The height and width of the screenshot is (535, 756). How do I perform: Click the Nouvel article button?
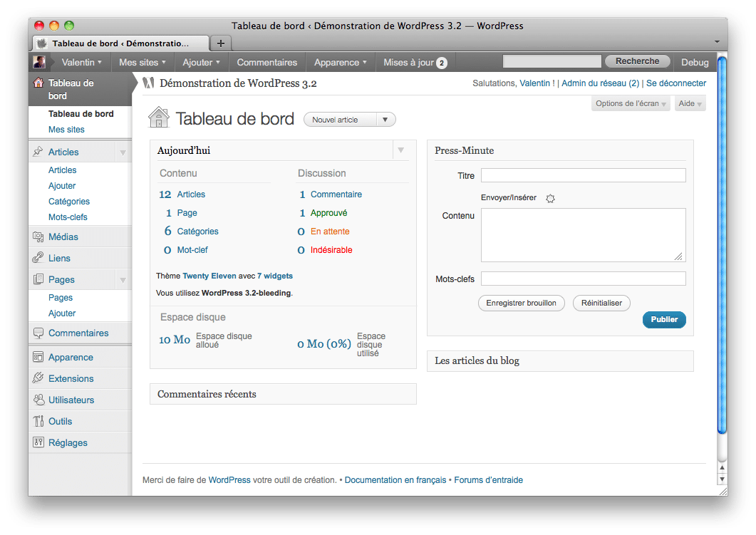tap(341, 120)
